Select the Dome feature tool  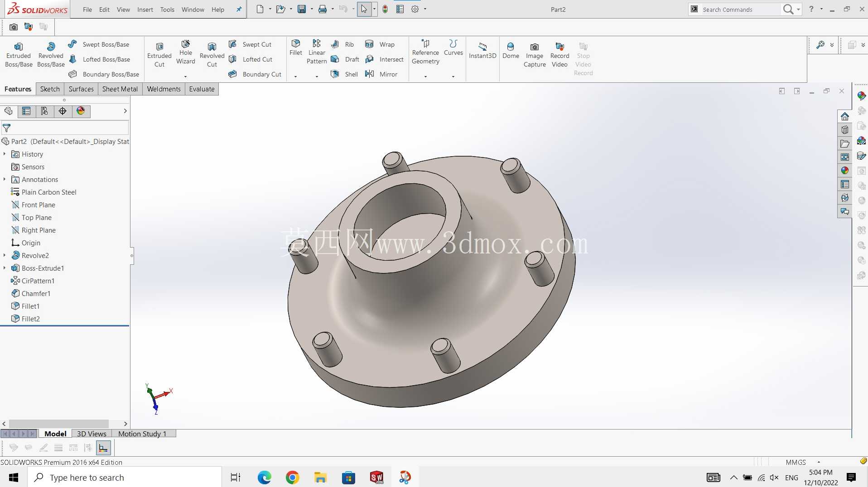(511, 51)
